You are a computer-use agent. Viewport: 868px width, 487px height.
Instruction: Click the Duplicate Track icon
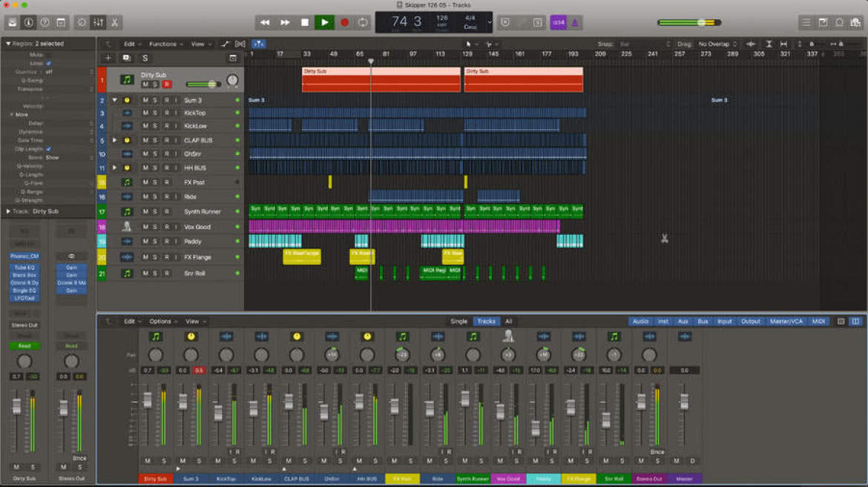pos(126,58)
